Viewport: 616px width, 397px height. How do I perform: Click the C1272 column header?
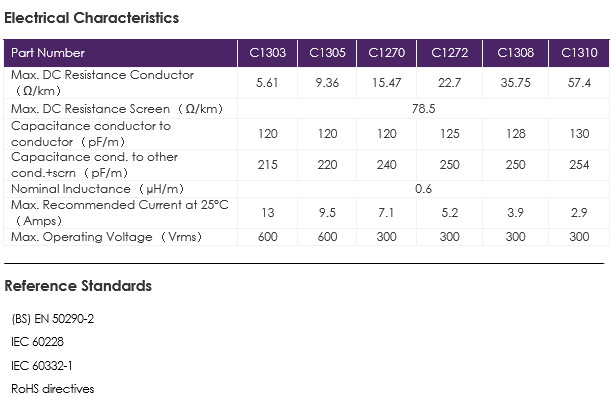[x=449, y=53]
